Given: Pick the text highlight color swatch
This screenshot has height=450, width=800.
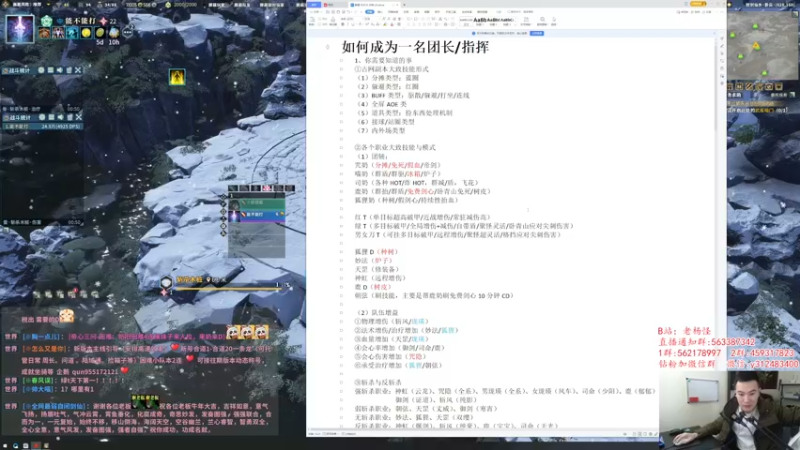Looking at the screenshot, I should (385, 24).
